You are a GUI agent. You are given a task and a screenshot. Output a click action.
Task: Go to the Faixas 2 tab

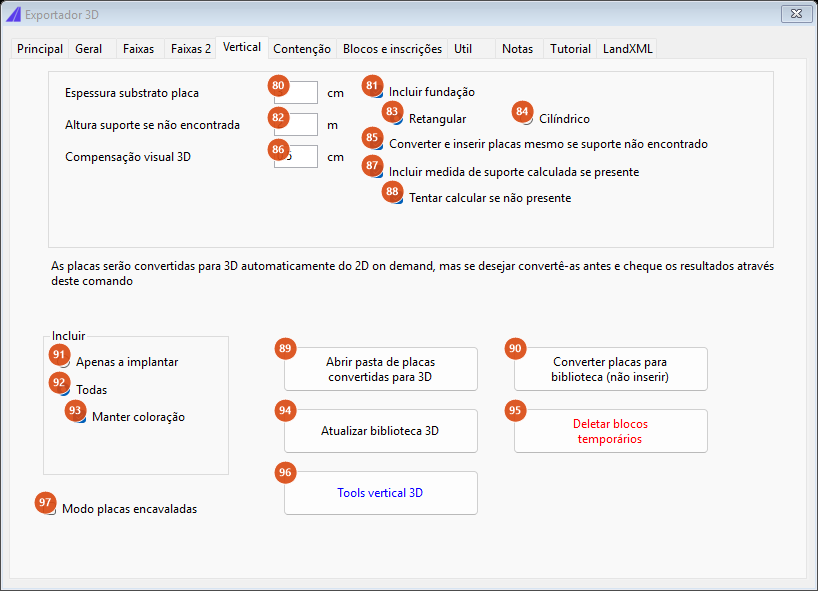191,49
